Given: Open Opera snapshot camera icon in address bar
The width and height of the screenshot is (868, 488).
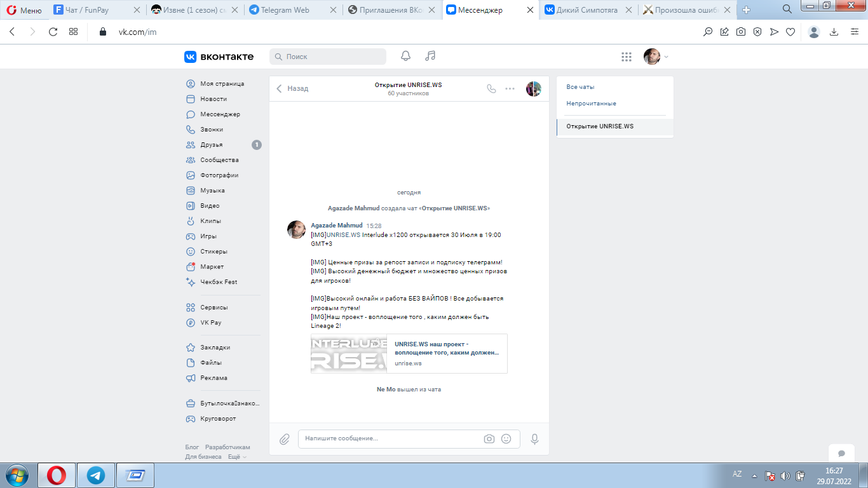Looking at the screenshot, I should pyautogui.click(x=741, y=32).
